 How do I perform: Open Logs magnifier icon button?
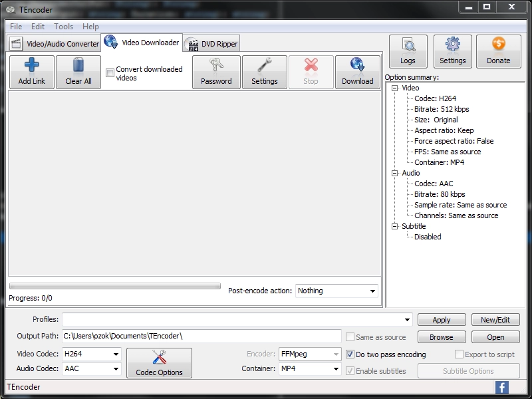click(x=408, y=52)
